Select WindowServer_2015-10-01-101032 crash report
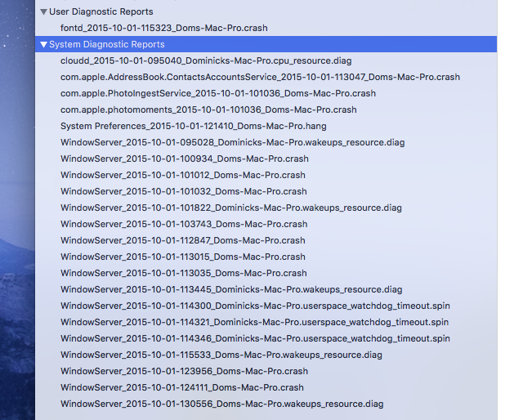 184,191
